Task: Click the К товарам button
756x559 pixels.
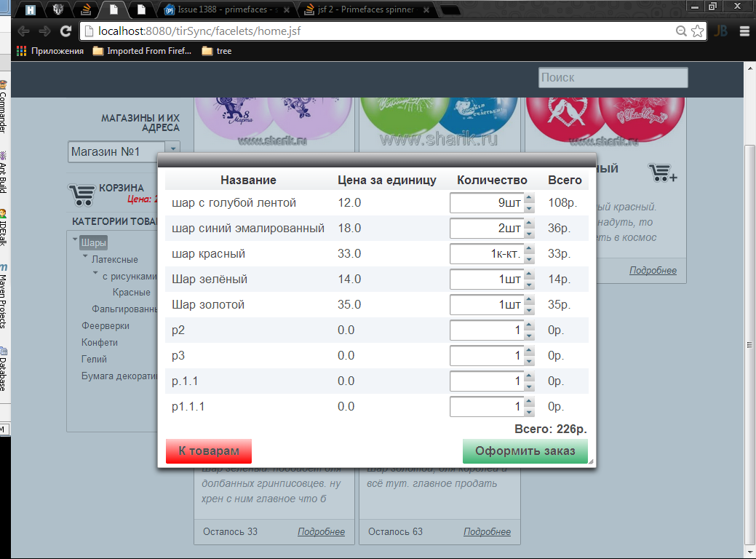Action: [209, 451]
